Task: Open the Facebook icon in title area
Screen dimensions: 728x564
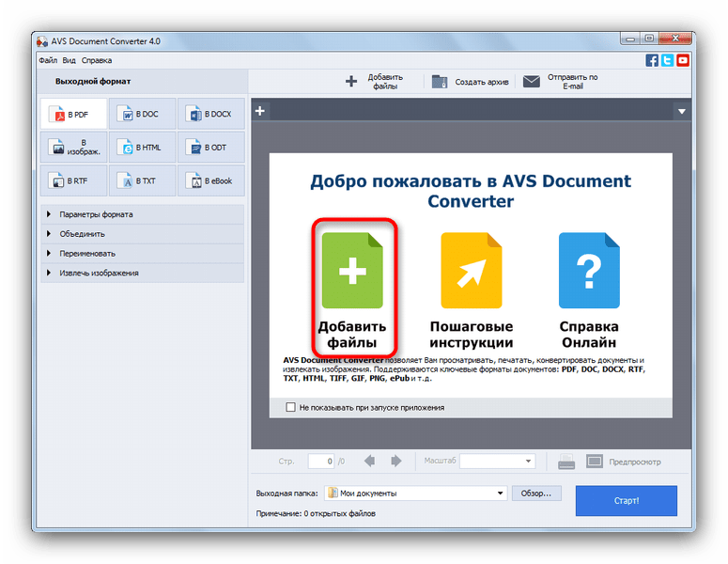Action: click(652, 60)
